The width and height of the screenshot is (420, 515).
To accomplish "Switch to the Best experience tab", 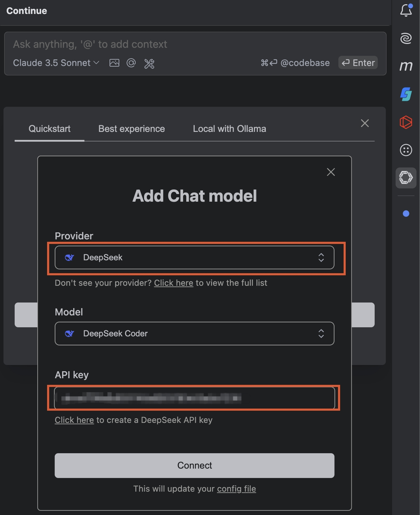I will coord(132,129).
